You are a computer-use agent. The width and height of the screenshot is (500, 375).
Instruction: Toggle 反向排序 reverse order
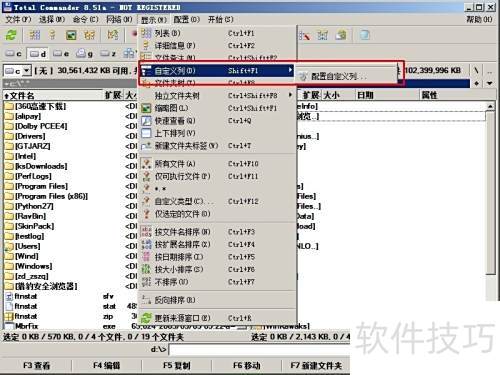tap(217, 300)
